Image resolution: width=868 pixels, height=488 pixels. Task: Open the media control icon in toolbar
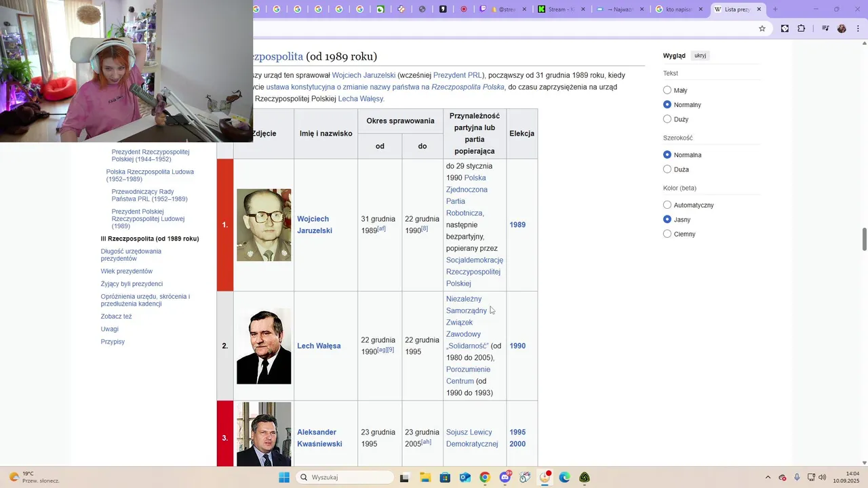[825, 28]
